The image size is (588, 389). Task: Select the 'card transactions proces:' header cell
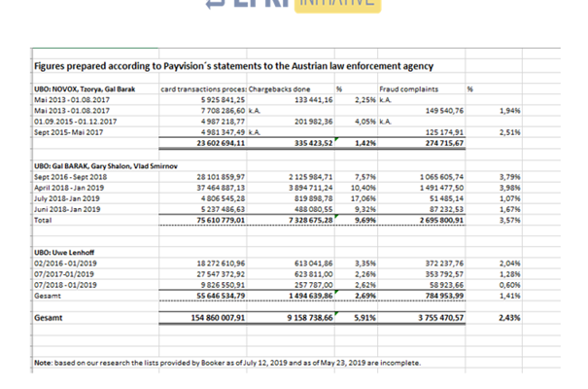tap(204, 89)
